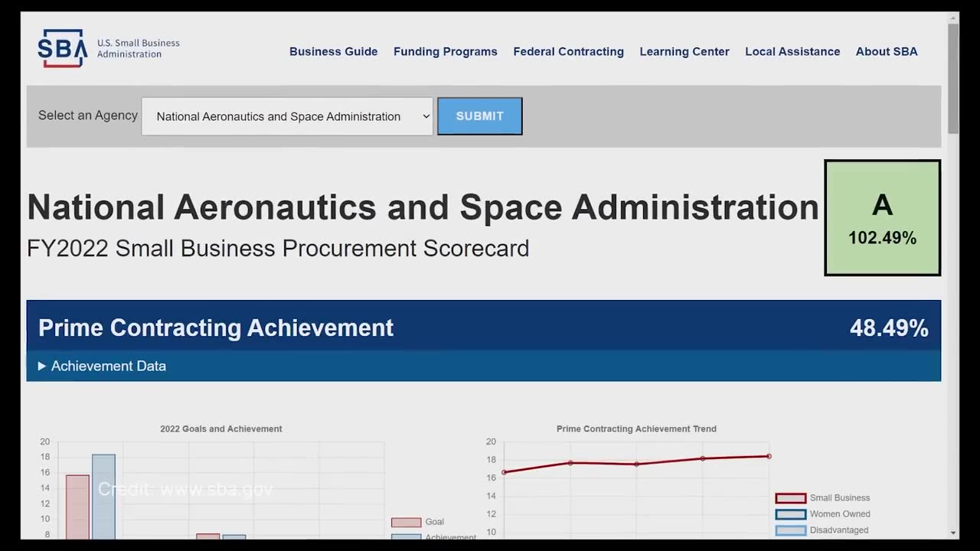Open the About SBA menu
980x551 pixels.
pyautogui.click(x=887, y=51)
